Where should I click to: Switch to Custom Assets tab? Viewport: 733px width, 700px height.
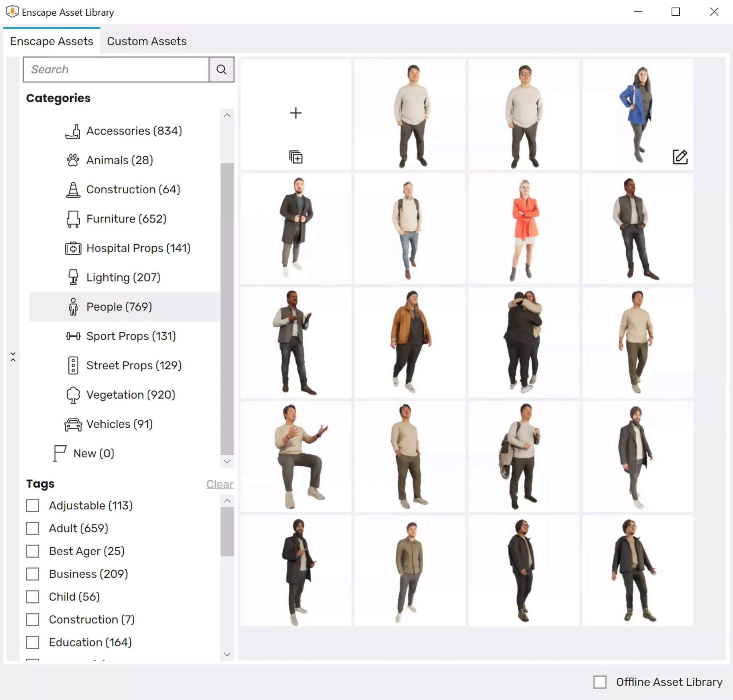[x=147, y=41]
